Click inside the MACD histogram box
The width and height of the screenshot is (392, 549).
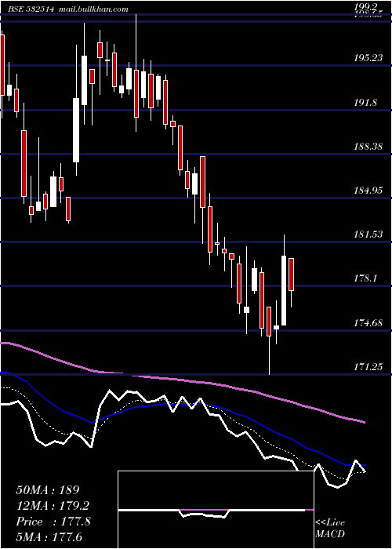pyautogui.click(x=216, y=510)
